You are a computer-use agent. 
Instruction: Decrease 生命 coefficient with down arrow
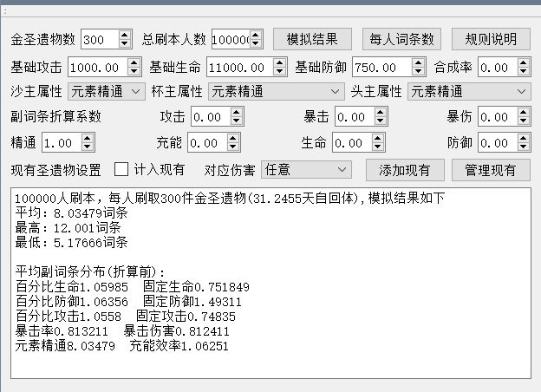coord(377,147)
